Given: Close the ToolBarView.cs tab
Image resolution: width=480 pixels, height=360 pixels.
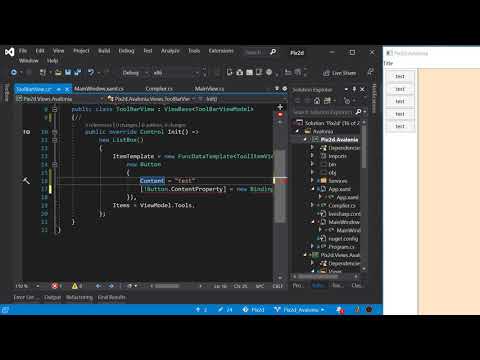Looking at the screenshot, I should [67, 89].
